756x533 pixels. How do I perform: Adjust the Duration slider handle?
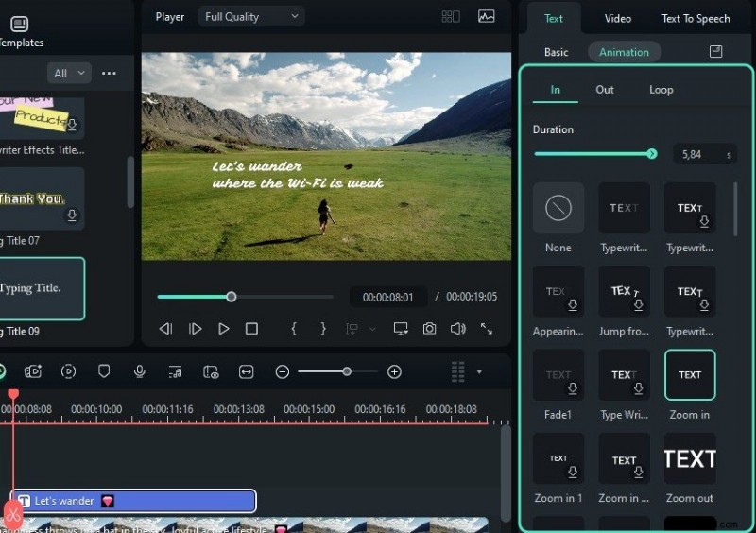point(652,154)
